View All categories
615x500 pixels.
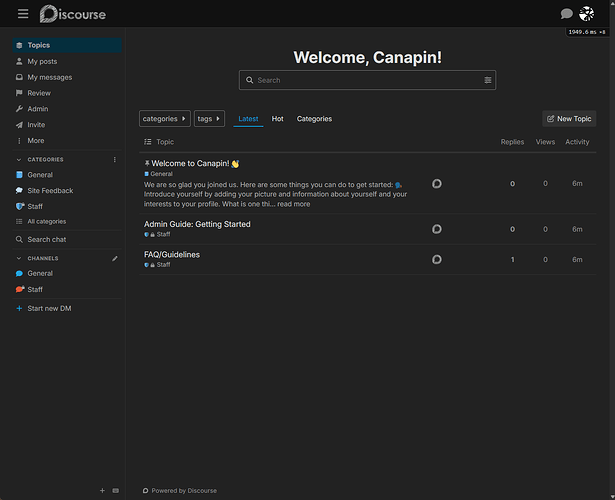tap(67, 222)
